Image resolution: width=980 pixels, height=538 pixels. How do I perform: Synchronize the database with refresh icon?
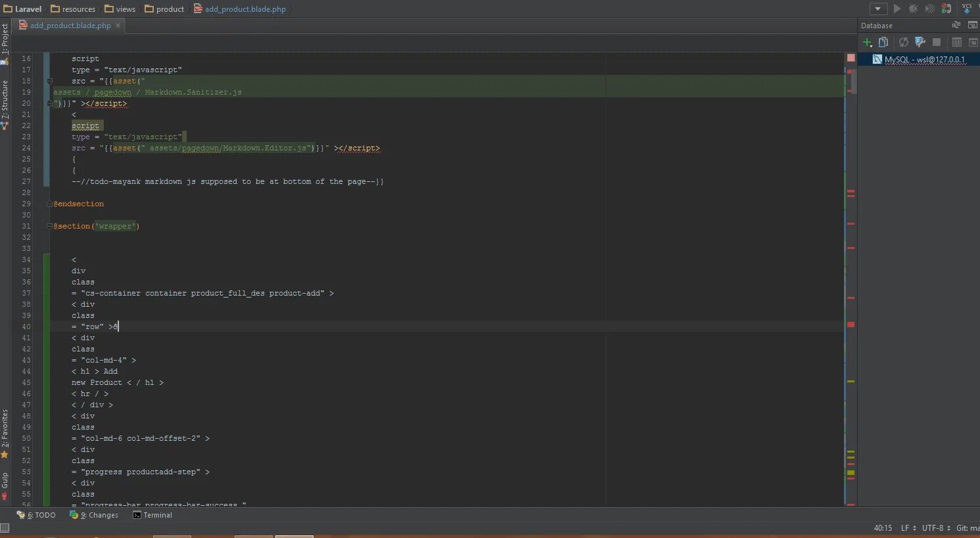tap(904, 42)
